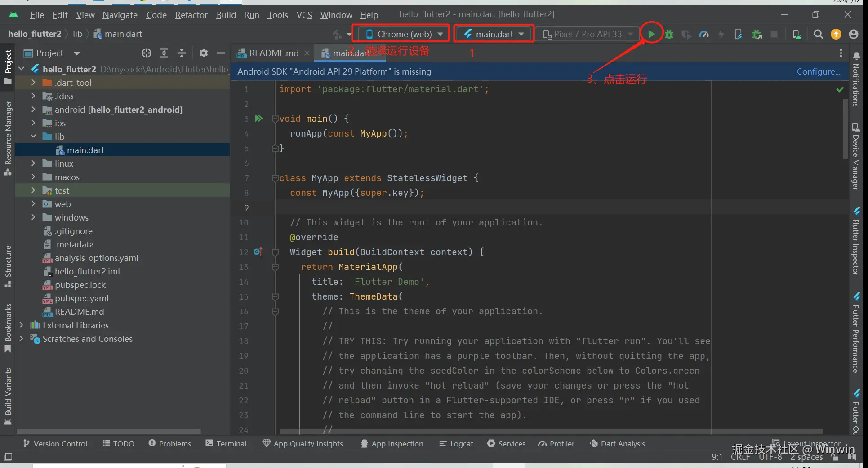Click the Configure... link in SDK warning

[818, 71]
